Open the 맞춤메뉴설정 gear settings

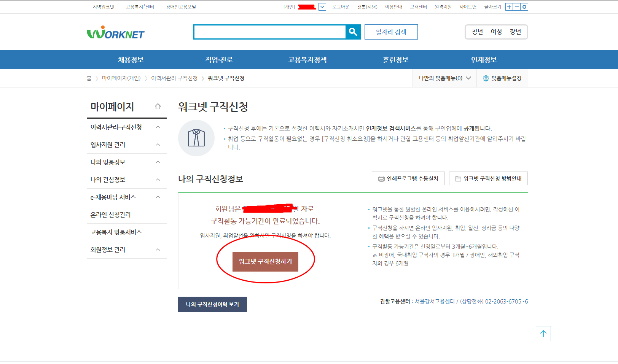502,78
